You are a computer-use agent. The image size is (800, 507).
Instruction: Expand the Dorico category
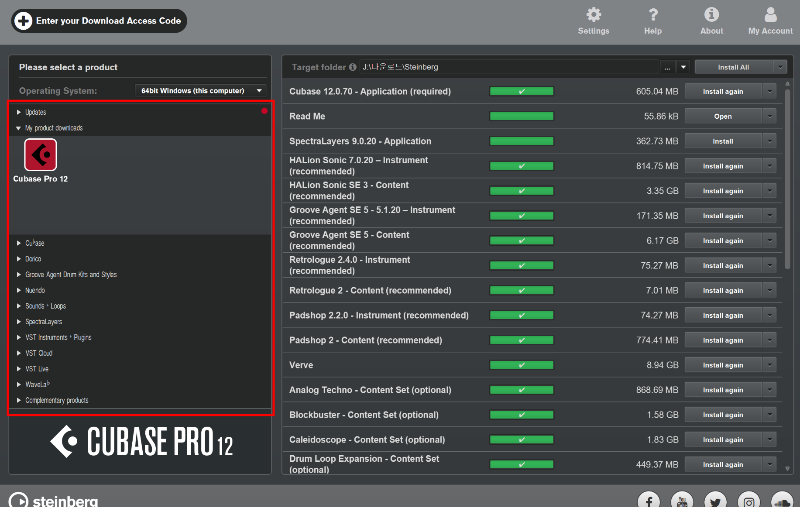click(19, 259)
